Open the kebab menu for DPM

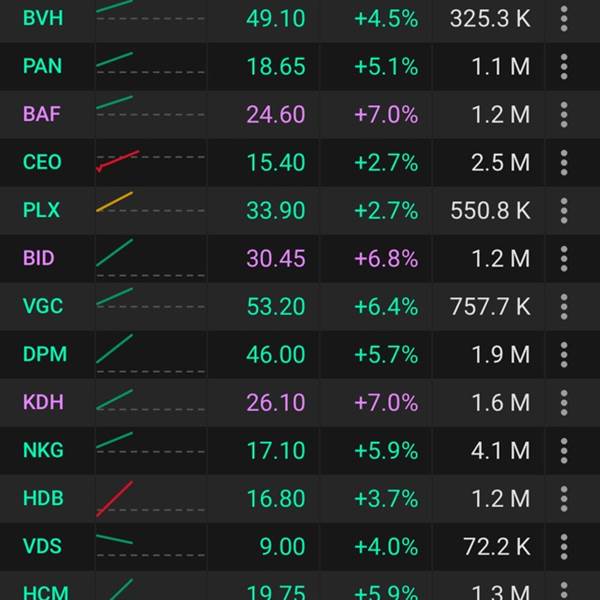coord(564,354)
